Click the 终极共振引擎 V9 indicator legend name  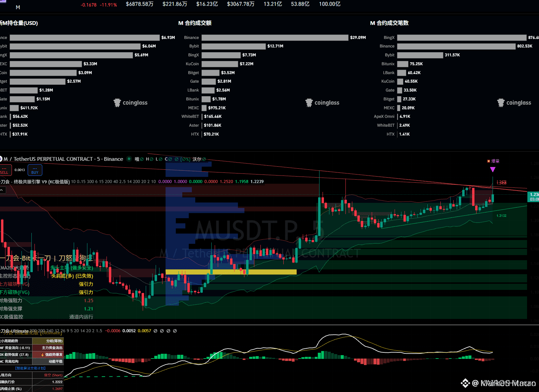click(x=35, y=182)
